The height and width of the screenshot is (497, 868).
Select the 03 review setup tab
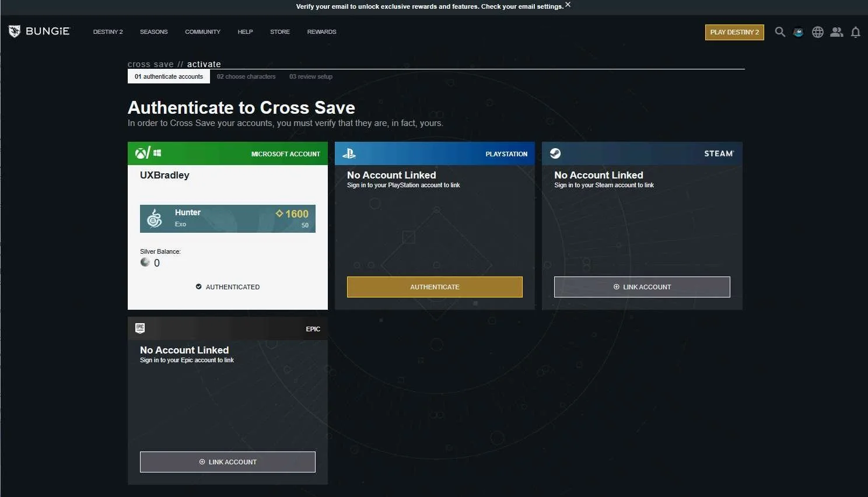coord(311,76)
